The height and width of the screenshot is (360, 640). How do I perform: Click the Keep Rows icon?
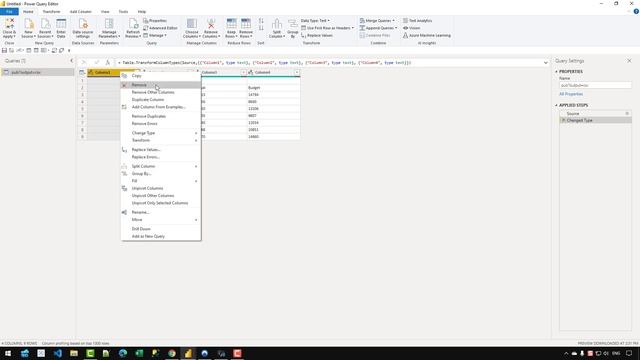[231, 28]
